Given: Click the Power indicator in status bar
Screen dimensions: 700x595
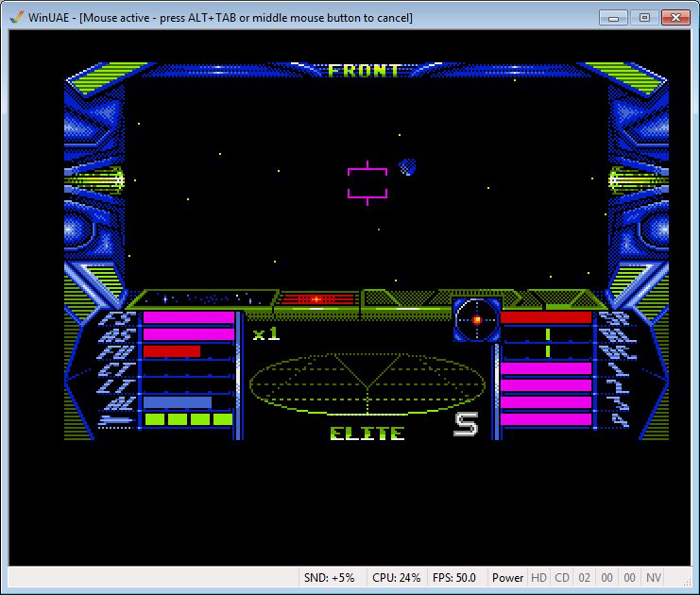Looking at the screenshot, I should [x=507, y=578].
